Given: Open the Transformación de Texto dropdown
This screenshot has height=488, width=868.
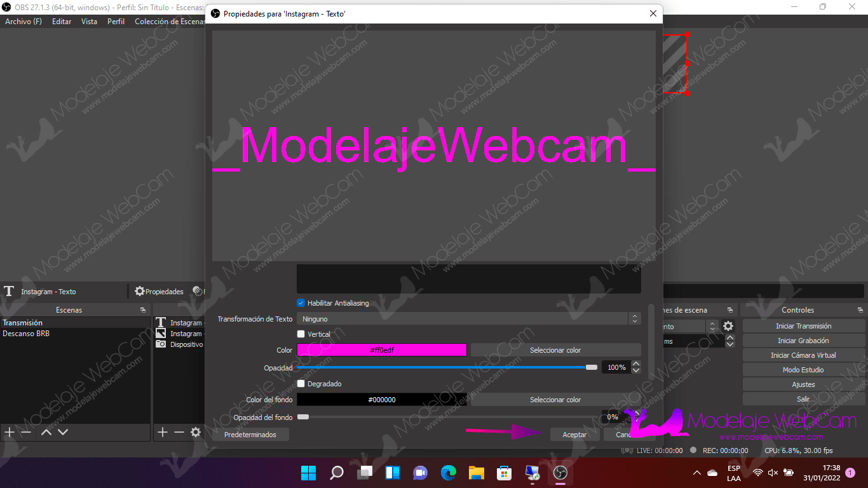Looking at the screenshot, I should [x=468, y=319].
